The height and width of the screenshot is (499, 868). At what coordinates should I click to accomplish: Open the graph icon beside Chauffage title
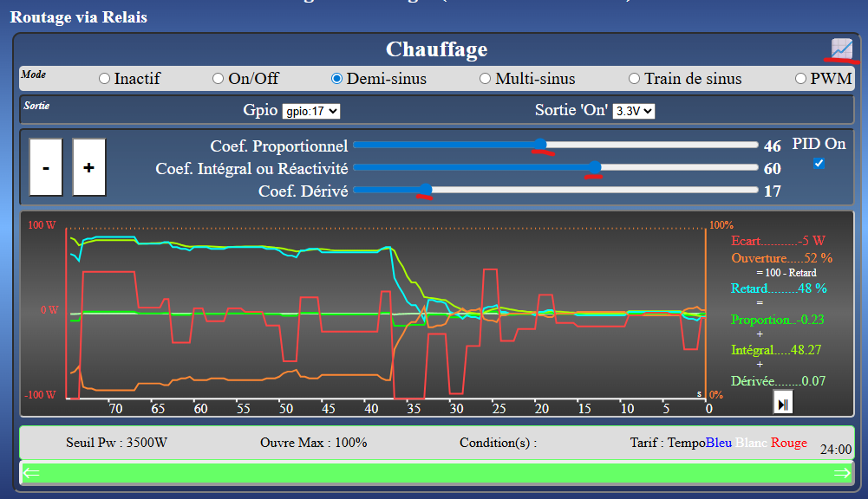(841, 49)
